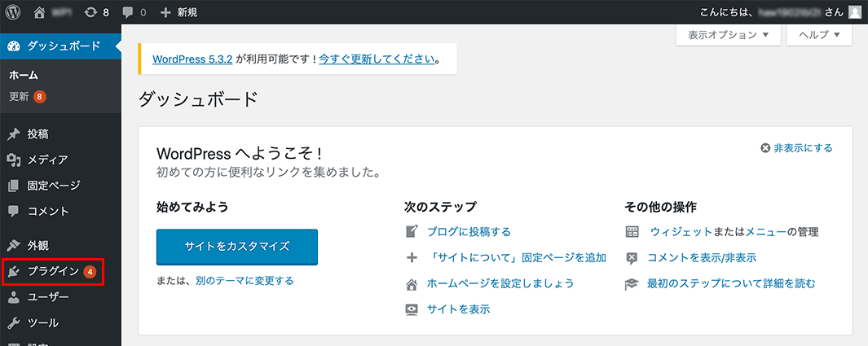Open the メディア sidebar menu
Image resolution: width=868 pixels, height=346 pixels.
[46, 160]
